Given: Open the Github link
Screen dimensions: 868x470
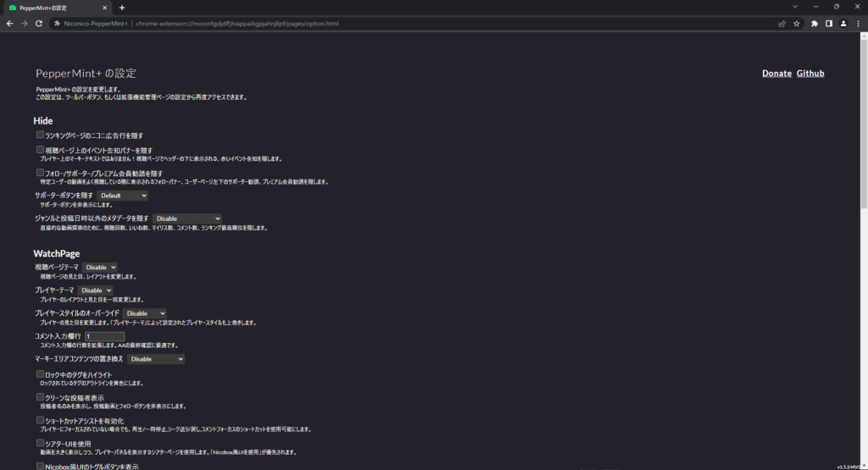Looking at the screenshot, I should (810, 74).
